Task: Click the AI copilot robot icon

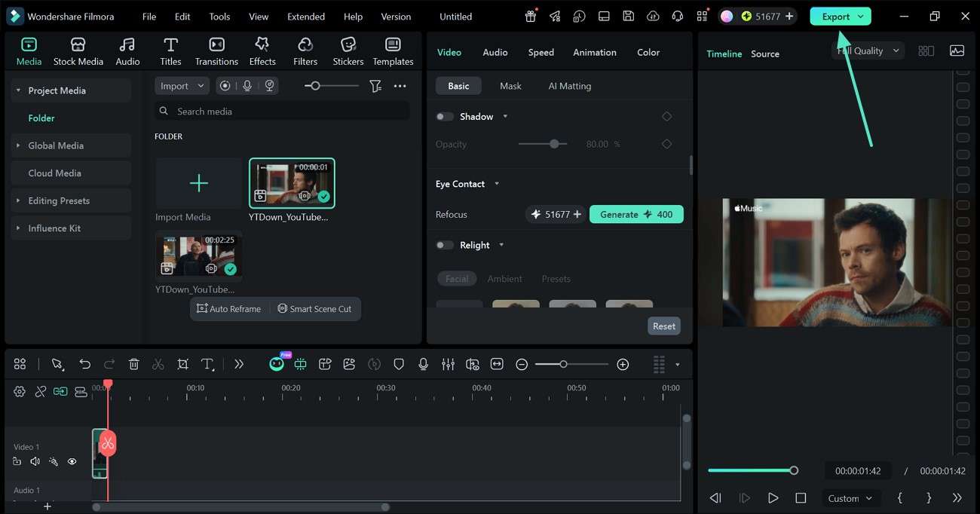Action: pos(277,363)
